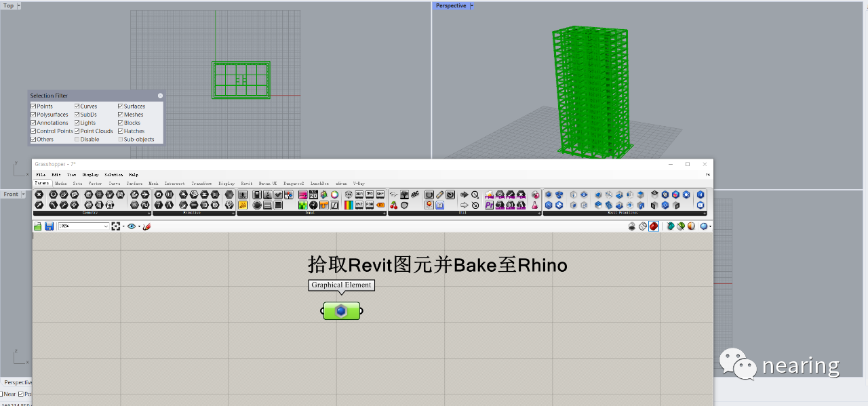This screenshot has height=406, width=868.
Task: Expand the Primitive group panel
Action: point(233,213)
